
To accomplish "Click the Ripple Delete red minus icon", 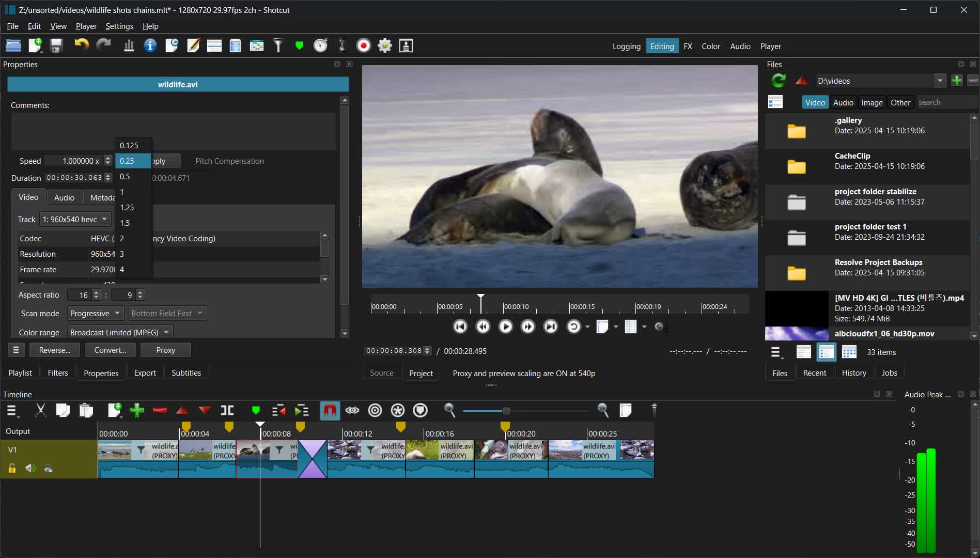I will pos(160,410).
